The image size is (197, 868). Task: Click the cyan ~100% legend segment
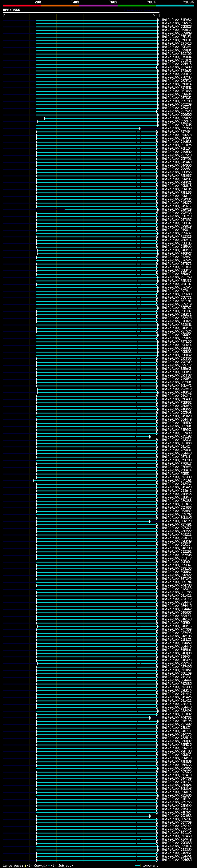[x=175, y=6]
